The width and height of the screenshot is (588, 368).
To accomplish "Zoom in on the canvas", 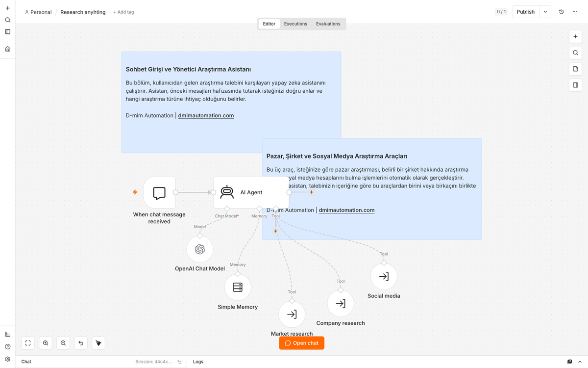I will pyautogui.click(x=46, y=343).
